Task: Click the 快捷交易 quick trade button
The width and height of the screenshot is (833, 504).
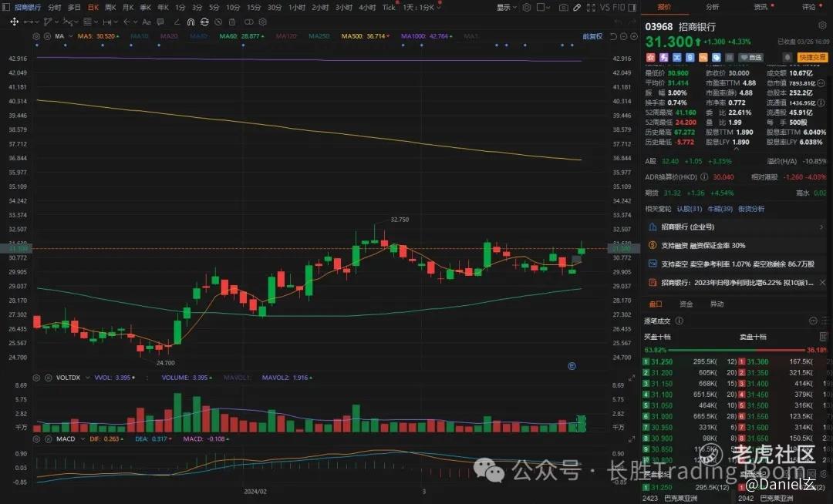Action: pyautogui.click(x=813, y=57)
